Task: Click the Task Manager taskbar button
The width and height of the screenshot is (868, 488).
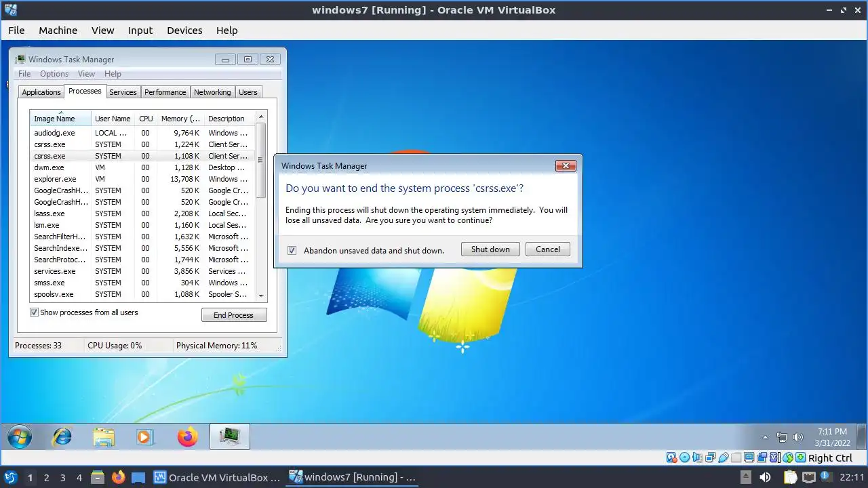Action: [x=230, y=437]
